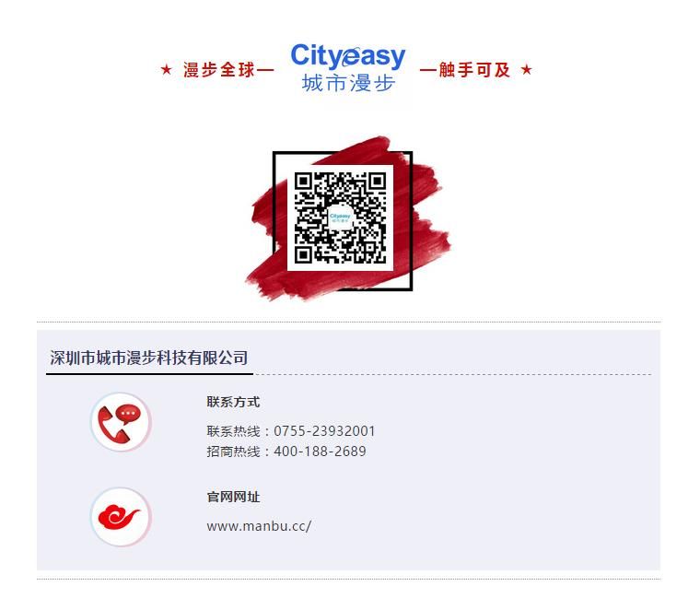Click the 深圳市城市漫步科技有限公司 company title
Image resolution: width=700 pixels, height=610 pixels.
(149, 358)
